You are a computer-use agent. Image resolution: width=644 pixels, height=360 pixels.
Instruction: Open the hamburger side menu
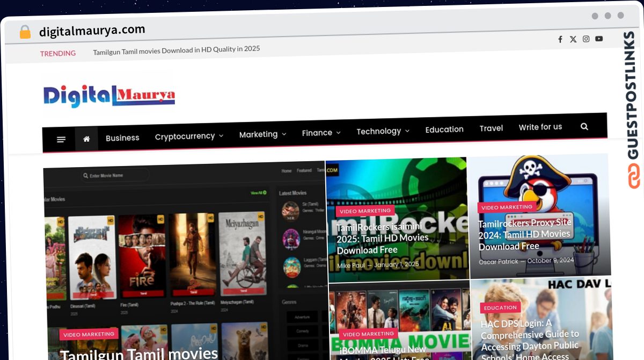click(61, 140)
